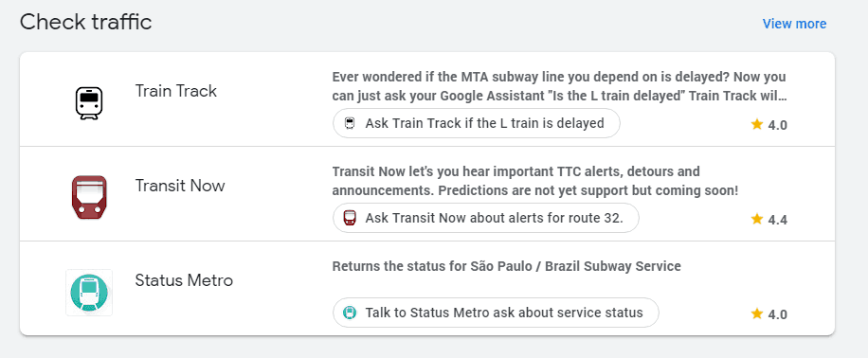Screen dimensions: 868x358
Task: Click the star beside Status Metro rating
Action: (757, 313)
